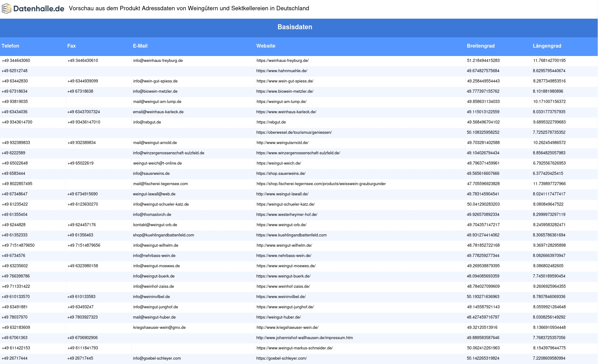
Task: Click fax number +49 3446430610
Action: click(x=83, y=61)
